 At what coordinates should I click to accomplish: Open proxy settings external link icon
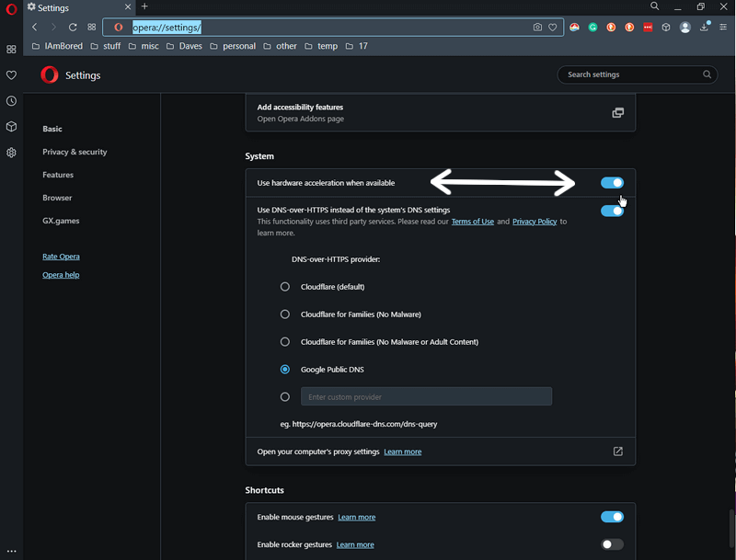point(617,451)
